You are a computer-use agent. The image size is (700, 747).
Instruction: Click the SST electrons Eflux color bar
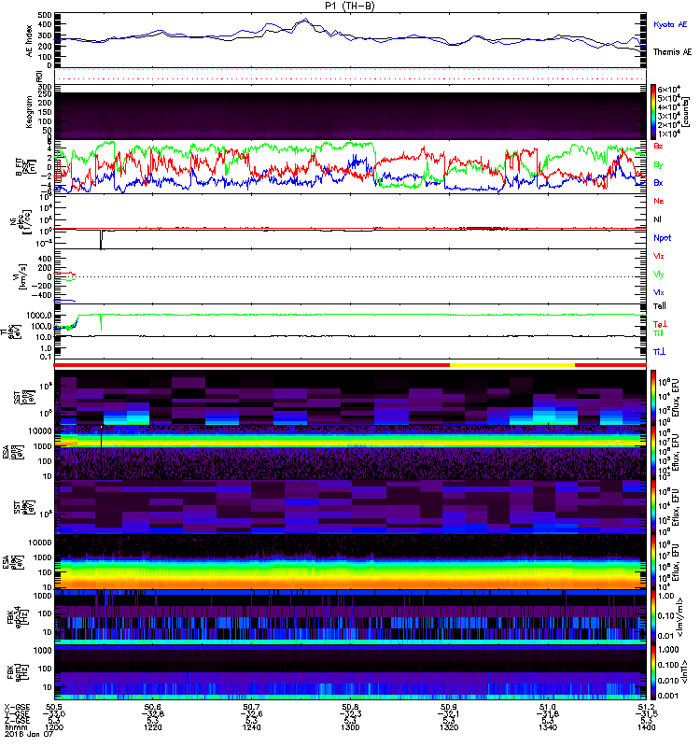[653, 507]
